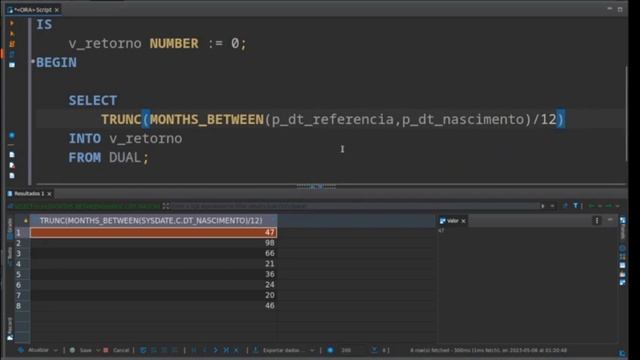Open the Save dropdown arrow

tap(98, 350)
